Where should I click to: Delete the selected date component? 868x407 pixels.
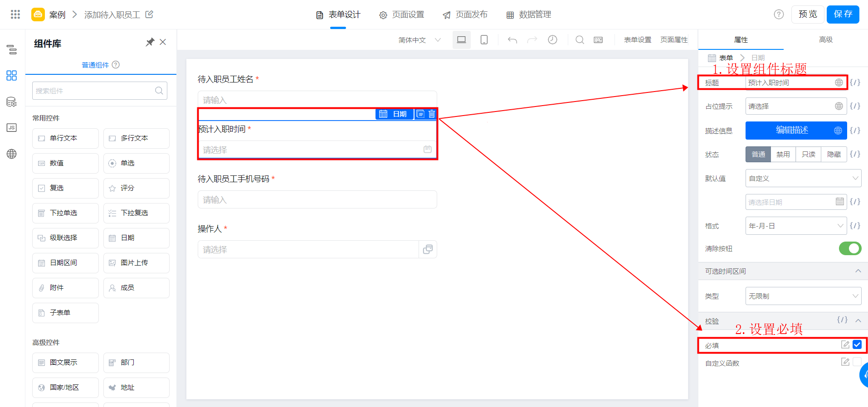pyautogui.click(x=432, y=114)
